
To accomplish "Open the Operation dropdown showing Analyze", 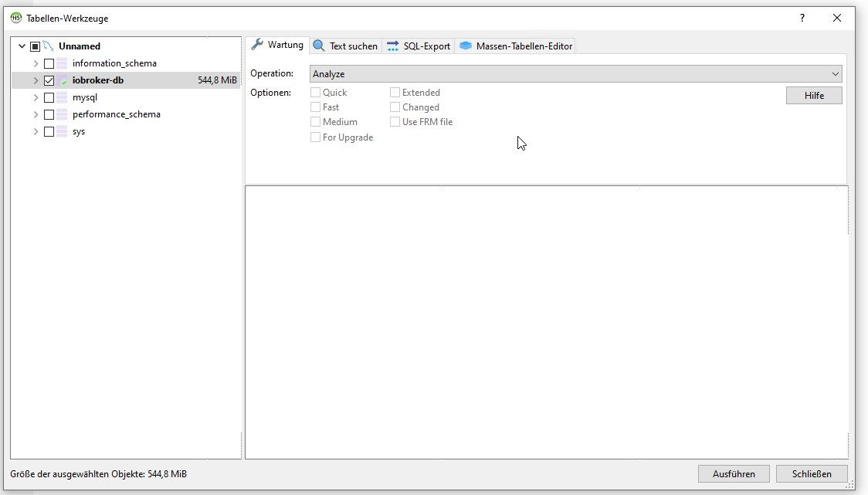I will [576, 73].
